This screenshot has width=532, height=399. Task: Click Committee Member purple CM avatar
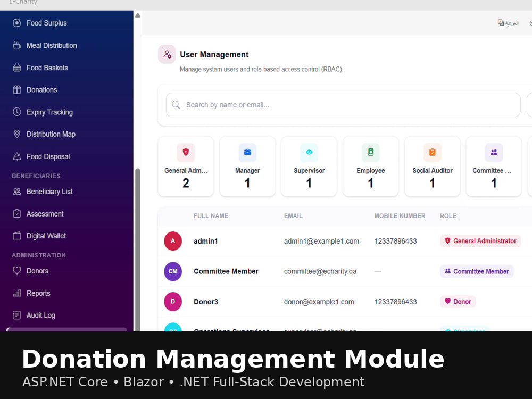point(173,271)
